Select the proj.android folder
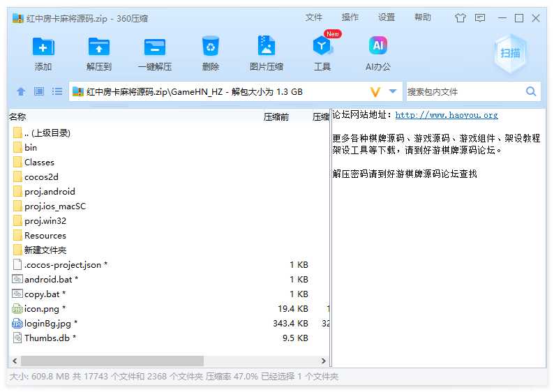The width and height of the screenshot is (554, 392). 169,191
